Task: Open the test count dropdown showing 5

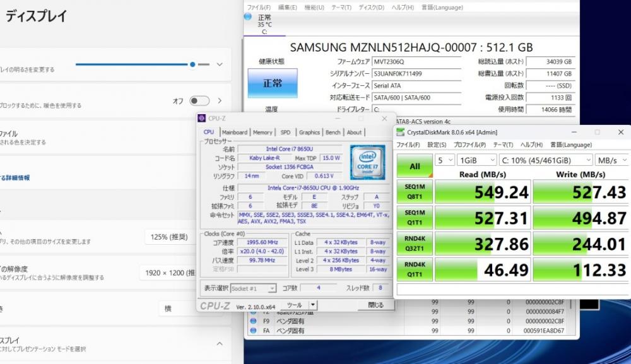Action: tap(445, 160)
